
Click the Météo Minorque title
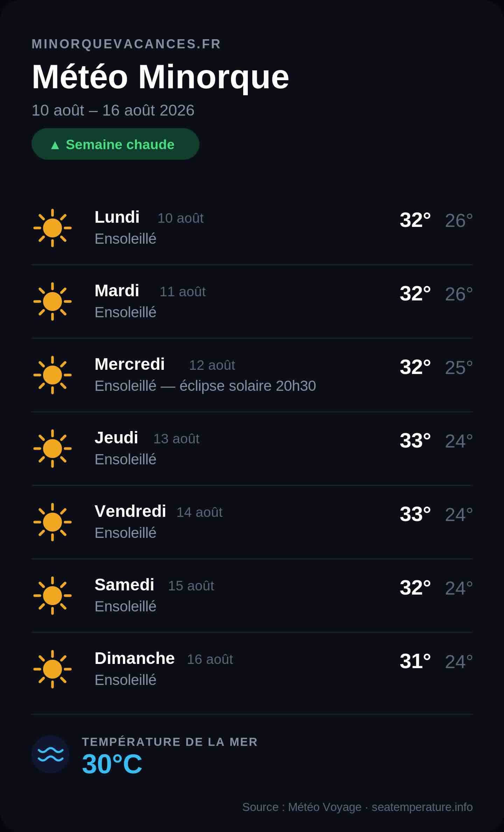pyautogui.click(x=160, y=77)
